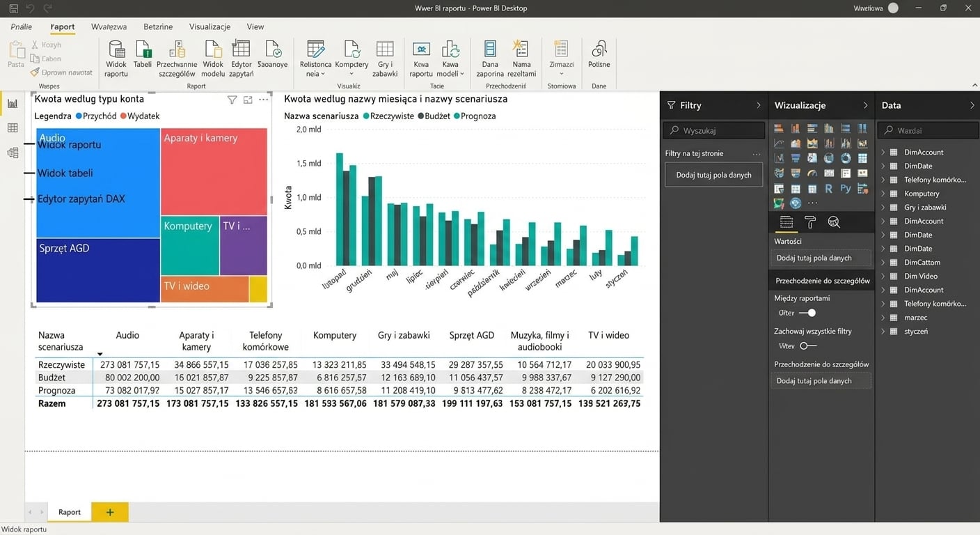Click the undo arrow in title bar
This screenshot has height=535, width=980.
30,8
